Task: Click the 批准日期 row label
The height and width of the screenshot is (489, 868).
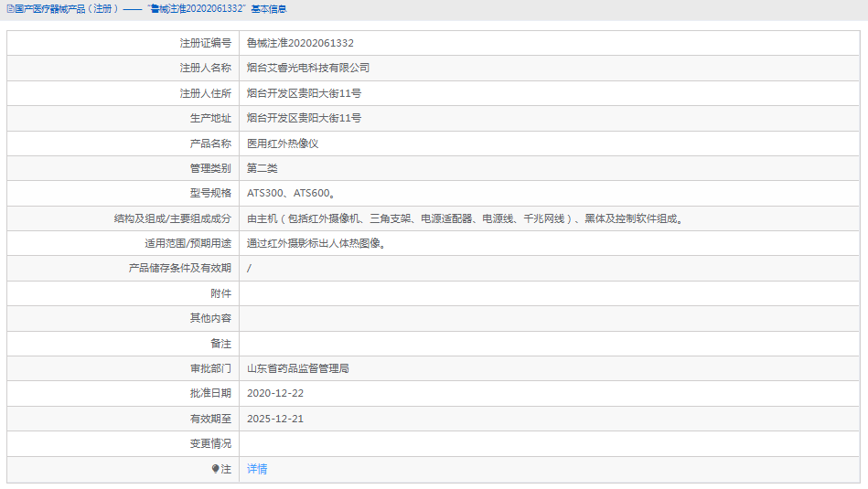Action: (x=210, y=394)
